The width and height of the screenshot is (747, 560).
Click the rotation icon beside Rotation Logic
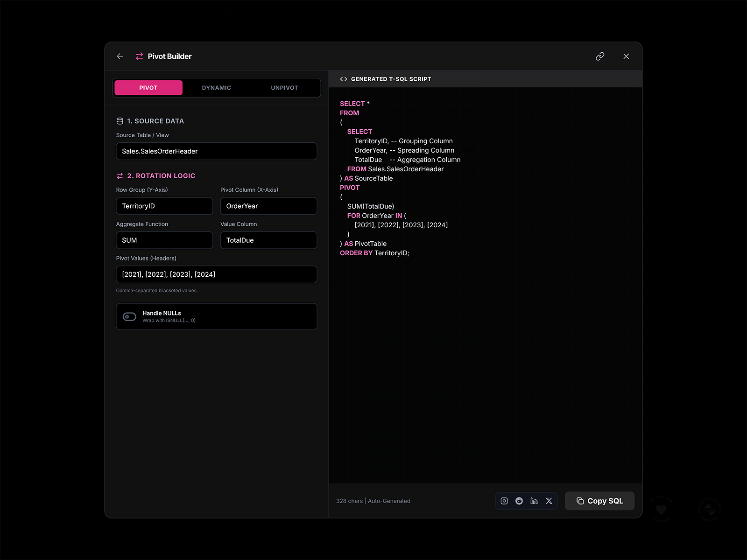[x=120, y=175]
